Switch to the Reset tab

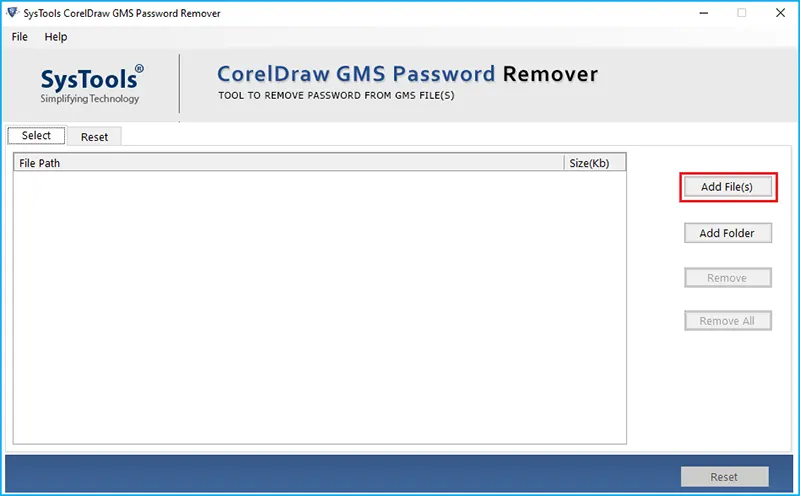pyautogui.click(x=94, y=137)
